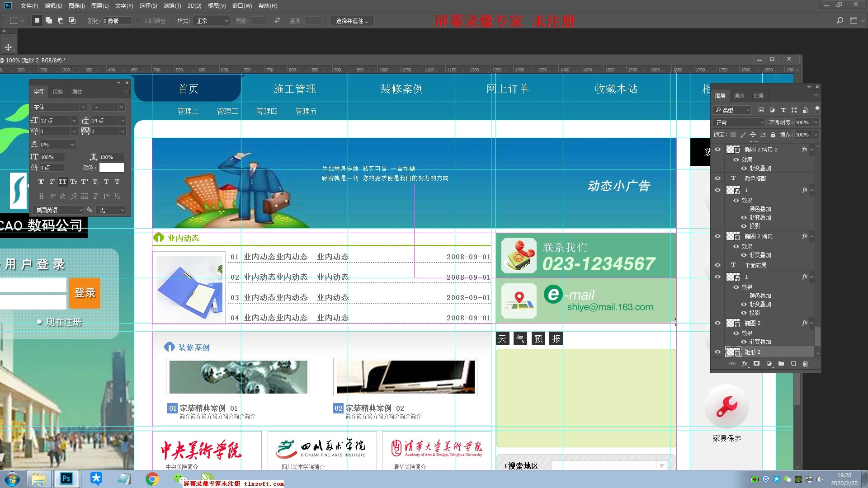The image size is (868, 488).
Task: Filter layers by smart object icon
Action: coord(805,110)
